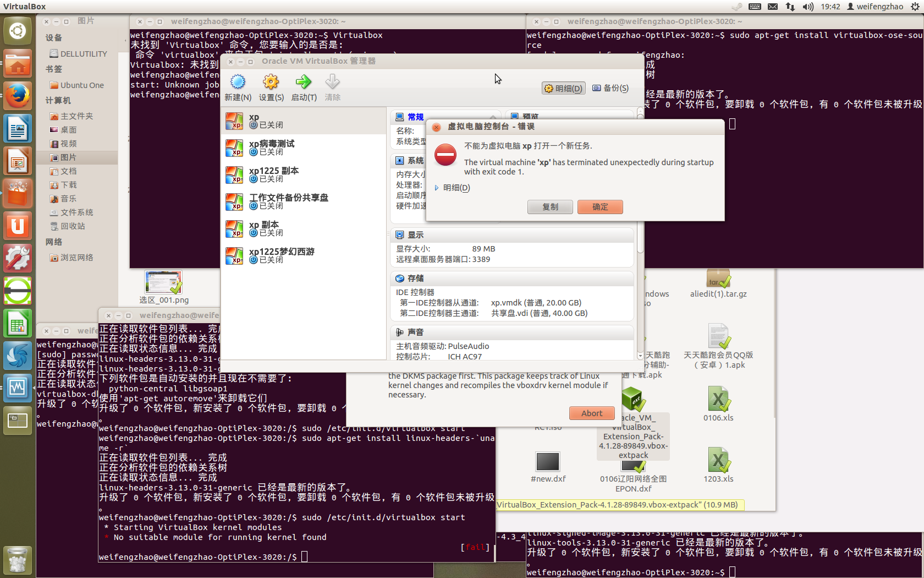
Task: Select aliedit(1).tar.gz file
Action: [718, 283]
